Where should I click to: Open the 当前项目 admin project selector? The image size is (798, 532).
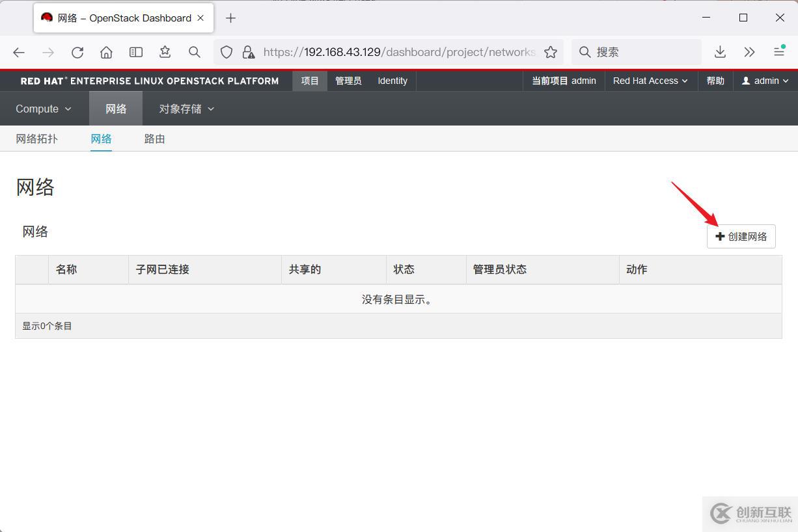[564, 81]
